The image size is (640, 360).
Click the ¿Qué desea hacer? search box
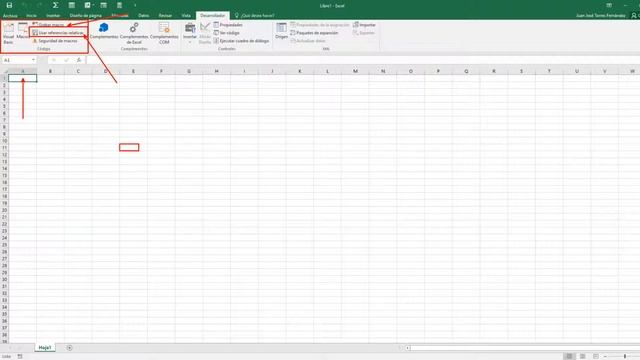tap(255, 16)
